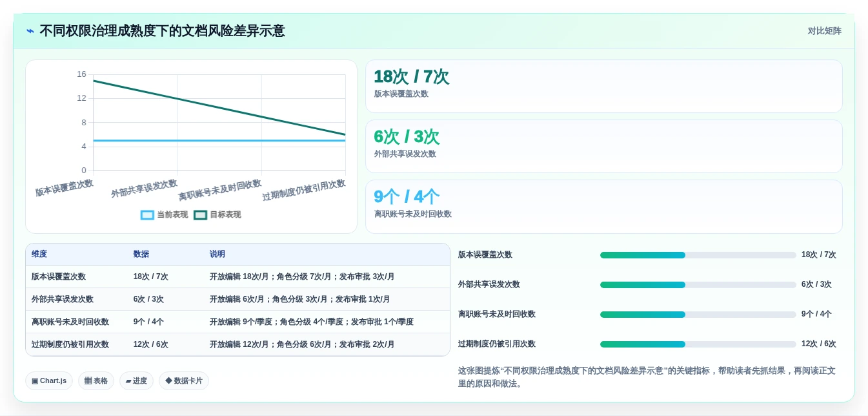The height and width of the screenshot is (416, 868).
Task: Click chart x-axis label 版本误覆盖次数
Action: (65, 188)
